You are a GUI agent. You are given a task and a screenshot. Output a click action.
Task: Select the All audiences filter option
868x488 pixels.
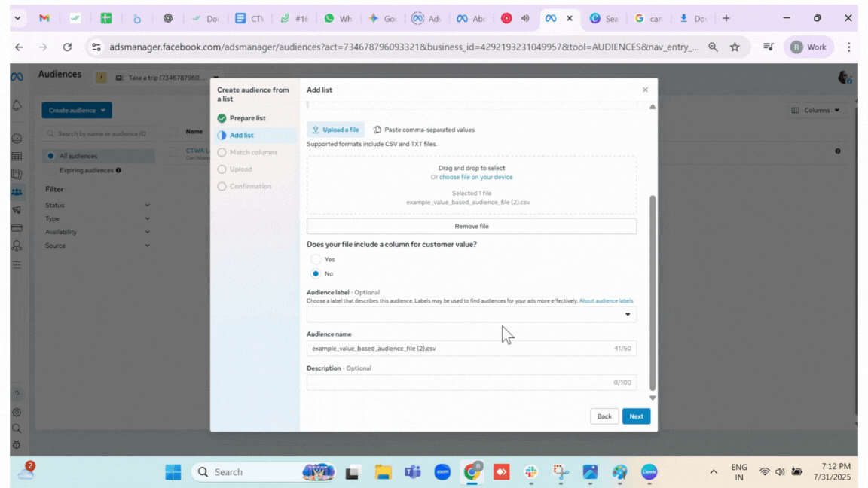[78, 156]
